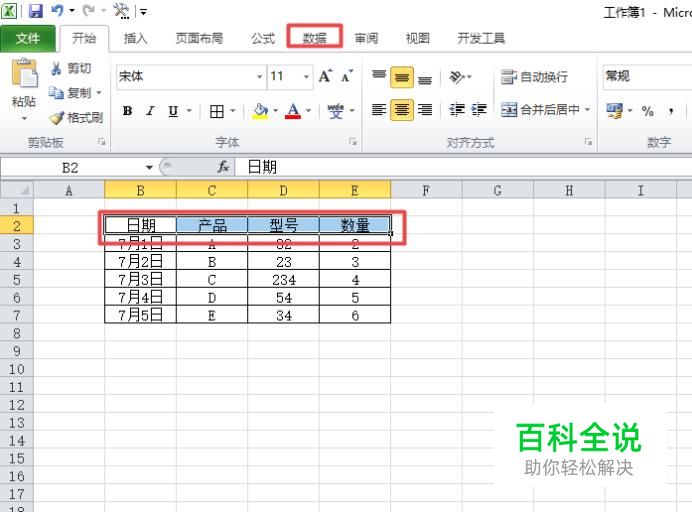Viewport: 692px width, 512px height.
Task: Select Align Text Left icon
Action: click(x=379, y=109)
